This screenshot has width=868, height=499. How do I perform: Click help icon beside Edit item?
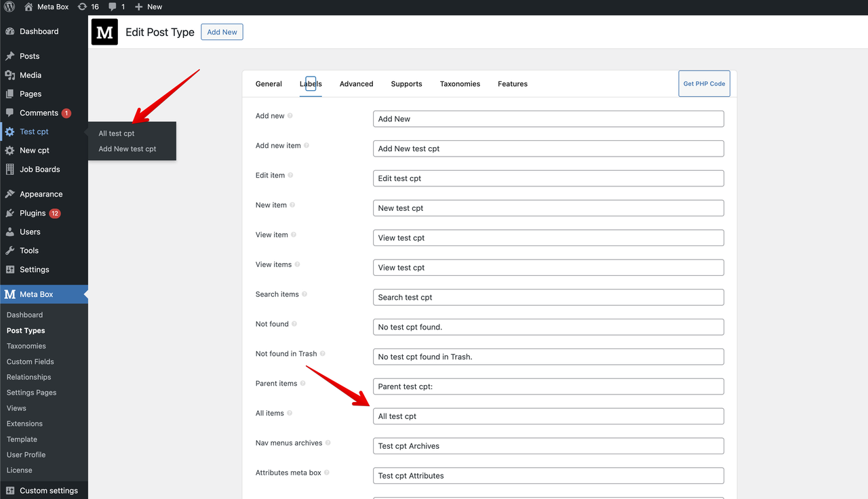(290, 176)
